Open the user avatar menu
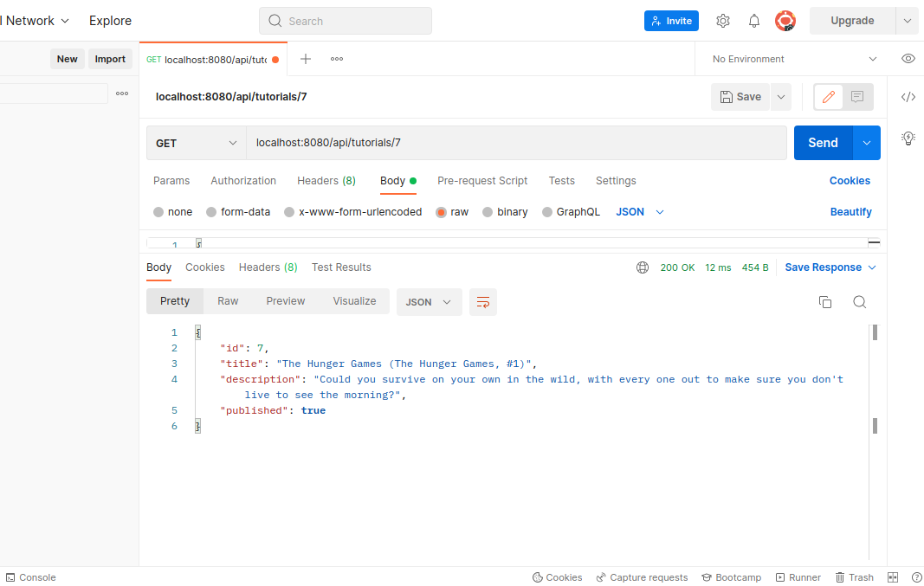 pyautogui.click(x=785, y=21)
